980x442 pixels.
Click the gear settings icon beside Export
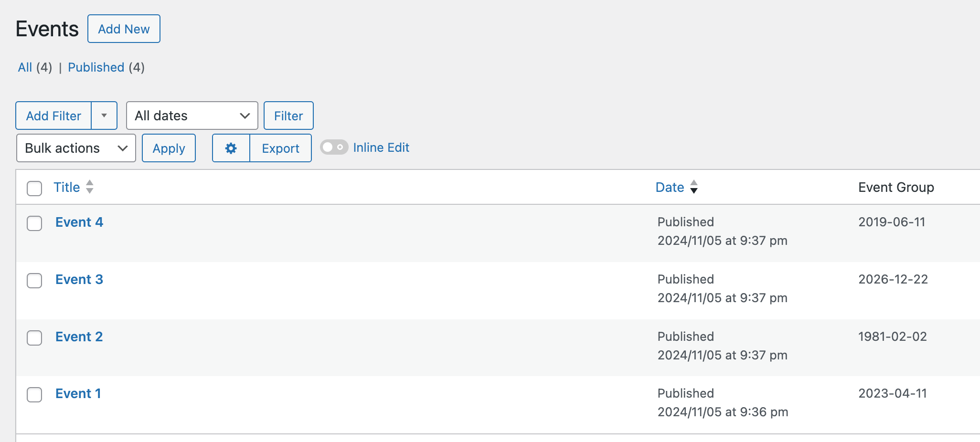(231, 148)
